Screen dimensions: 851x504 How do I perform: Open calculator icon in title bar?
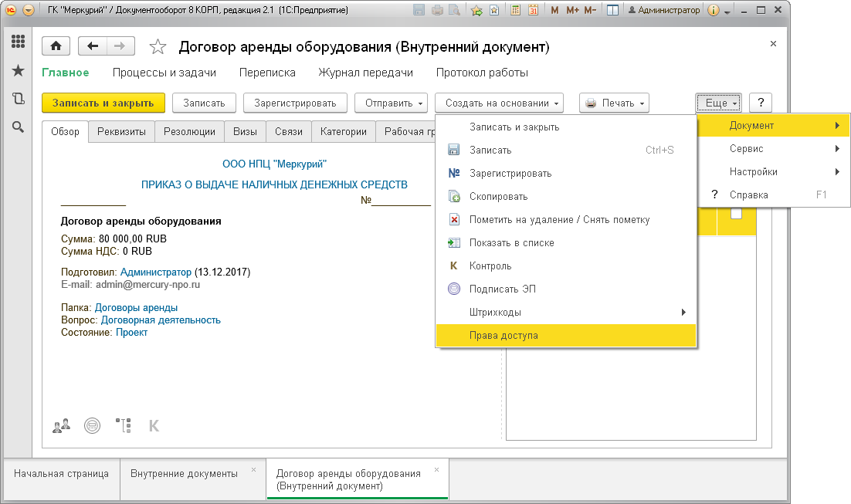pos(516,10)
